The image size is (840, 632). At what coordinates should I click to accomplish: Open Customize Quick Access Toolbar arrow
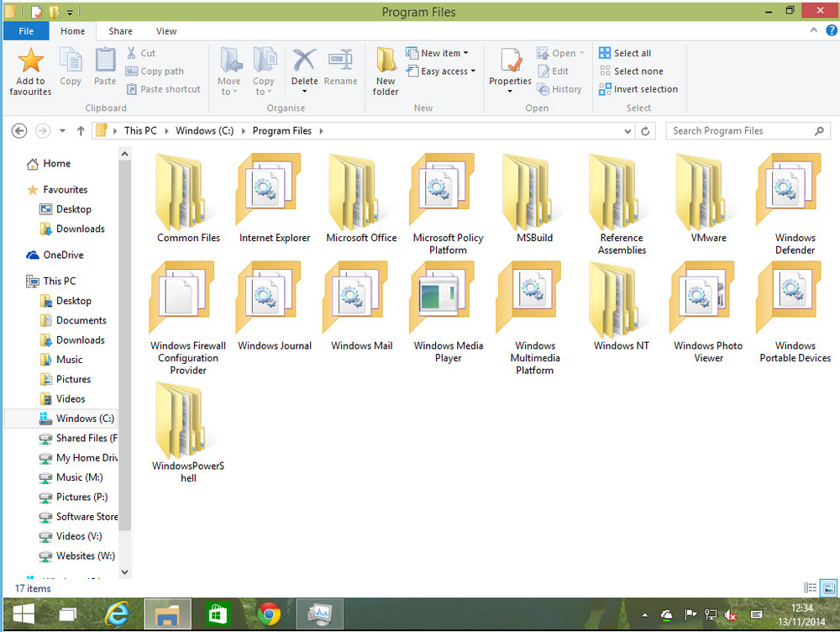[70, 12]
